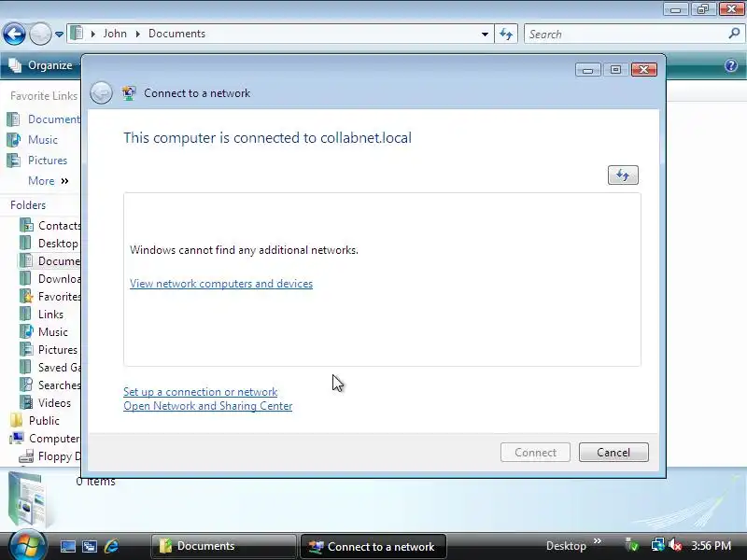Click the refresh network list button
This screenshot has width=747, height=560.
(x=623, y=175)
